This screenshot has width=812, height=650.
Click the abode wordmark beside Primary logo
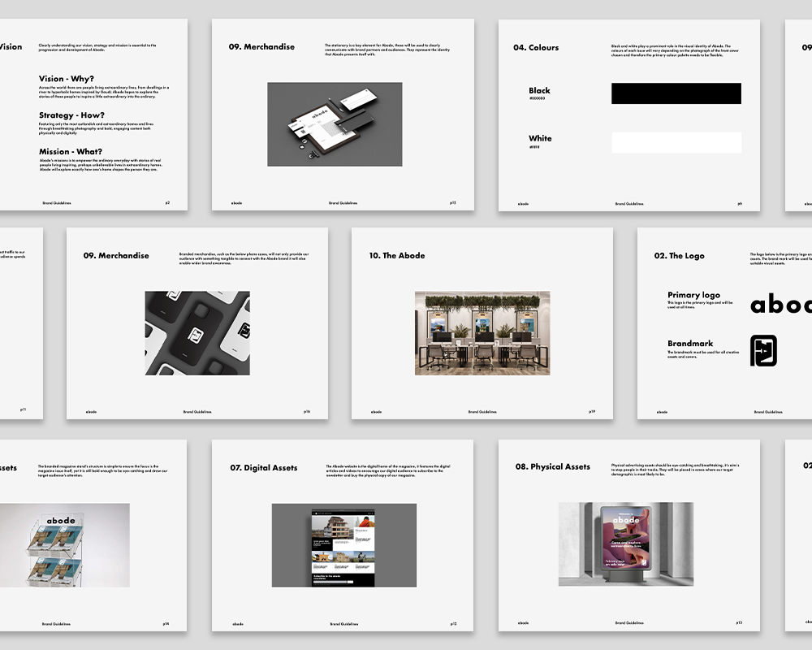click(781, 304)
